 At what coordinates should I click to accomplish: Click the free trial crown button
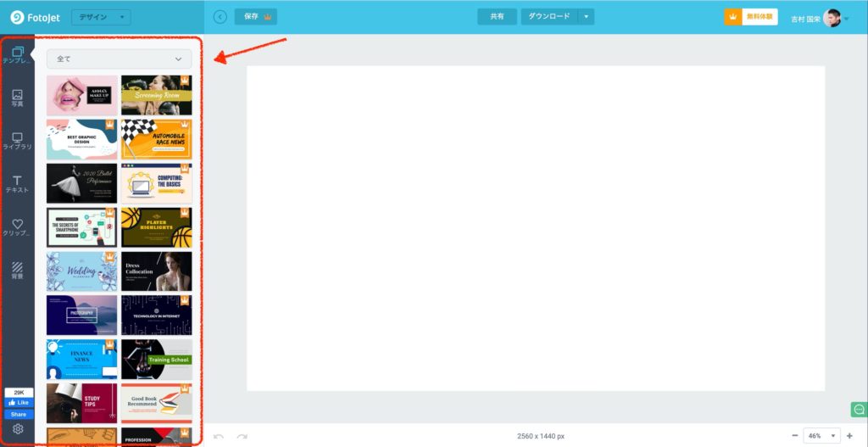click(750, 17)
